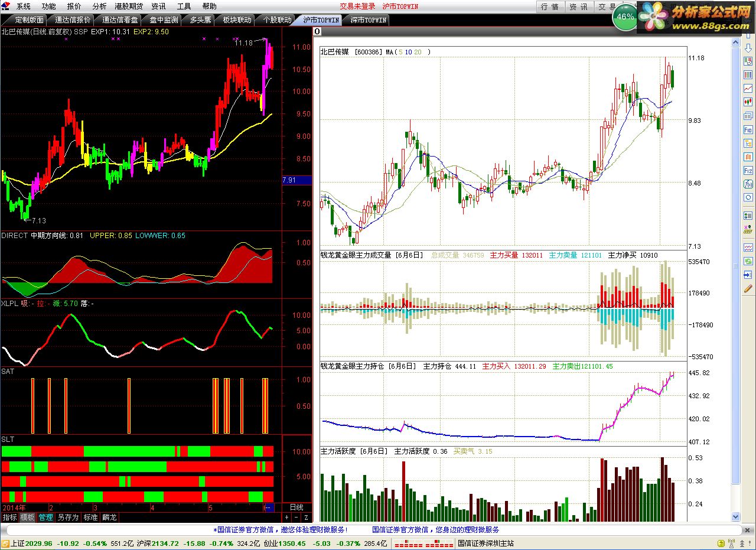Click the colored grid table icon
Screen dimensions: 756x550
pos(748,74)
